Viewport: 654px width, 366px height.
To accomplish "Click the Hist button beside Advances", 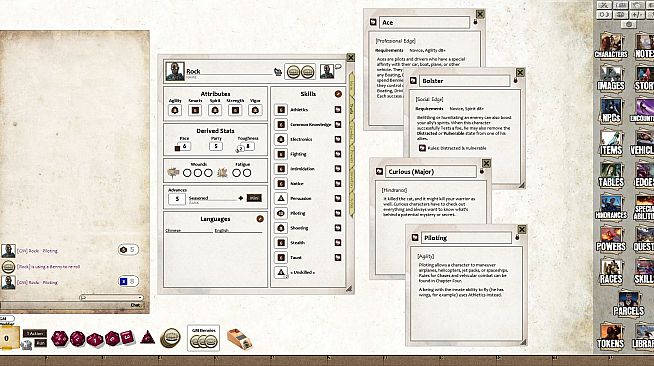I will [254, 198].
